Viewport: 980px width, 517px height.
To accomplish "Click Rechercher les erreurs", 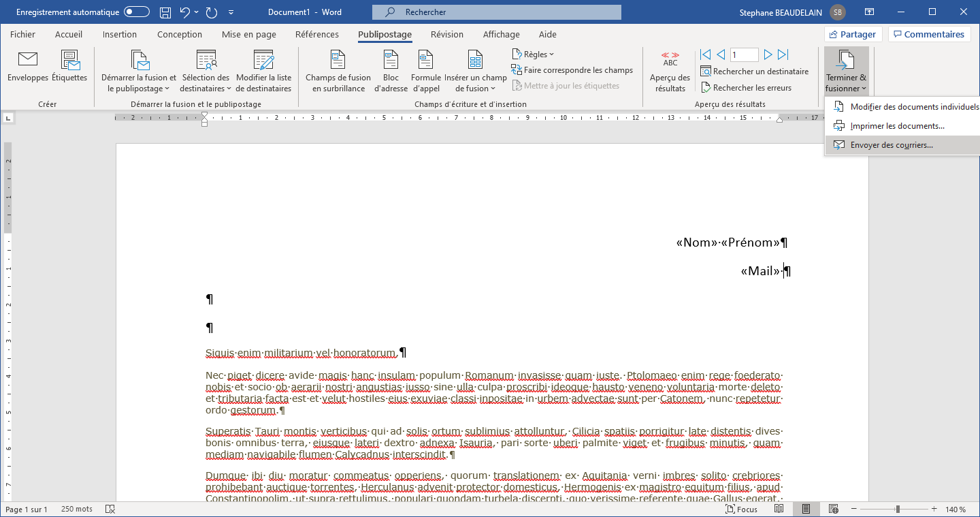I will click(x=745, y=88).
